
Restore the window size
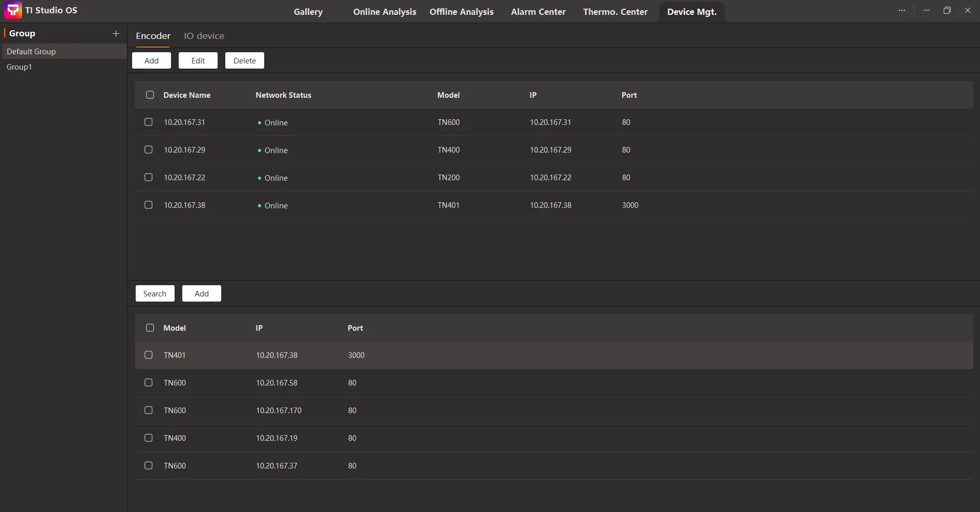pyautogui.click(x=947, y=10)
